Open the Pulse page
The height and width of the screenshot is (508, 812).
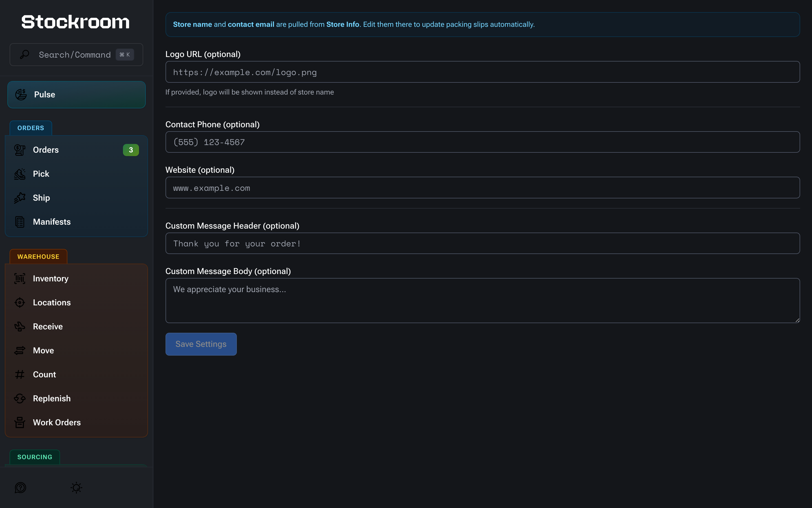click(76, 95)
